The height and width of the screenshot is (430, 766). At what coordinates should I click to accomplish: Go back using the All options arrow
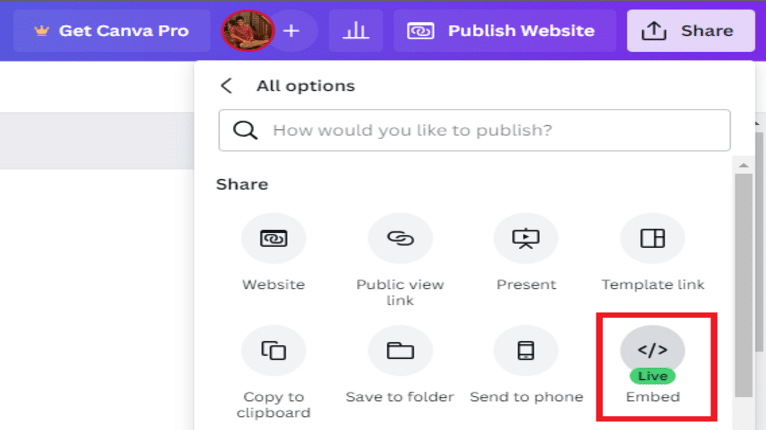pos(227,86)
